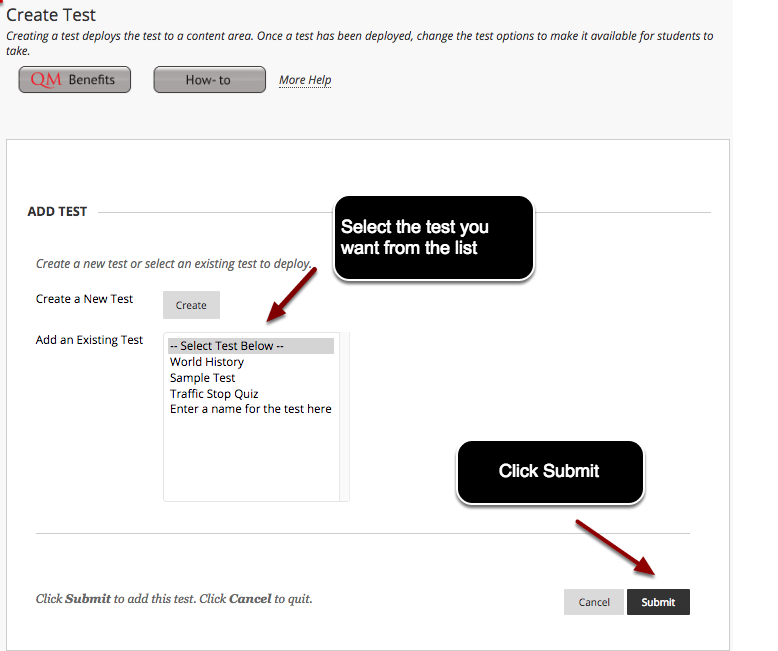778x651 pixels.
Task: Select 'Enter a name for the test here'
Action: 251,409
